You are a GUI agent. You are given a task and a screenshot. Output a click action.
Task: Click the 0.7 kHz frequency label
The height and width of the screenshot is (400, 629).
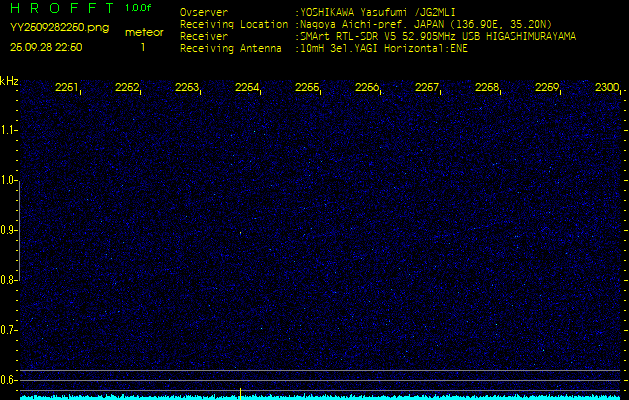[x=9, y=330]
